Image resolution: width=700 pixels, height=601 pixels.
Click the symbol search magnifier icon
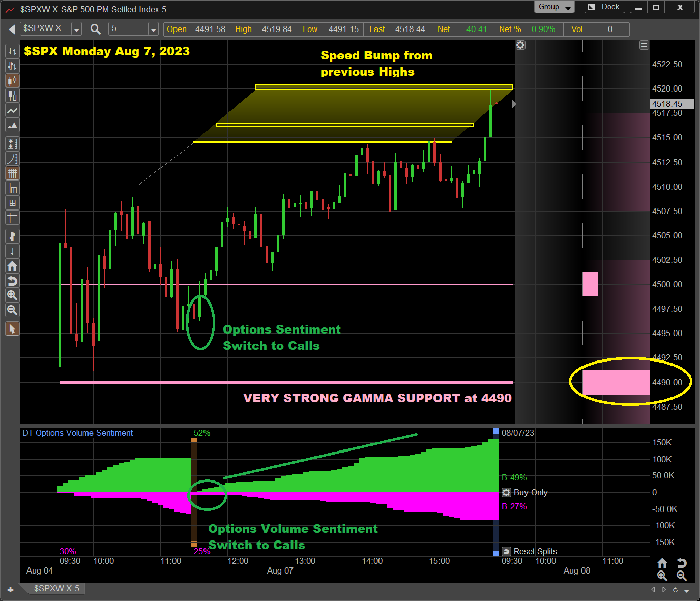95,29
